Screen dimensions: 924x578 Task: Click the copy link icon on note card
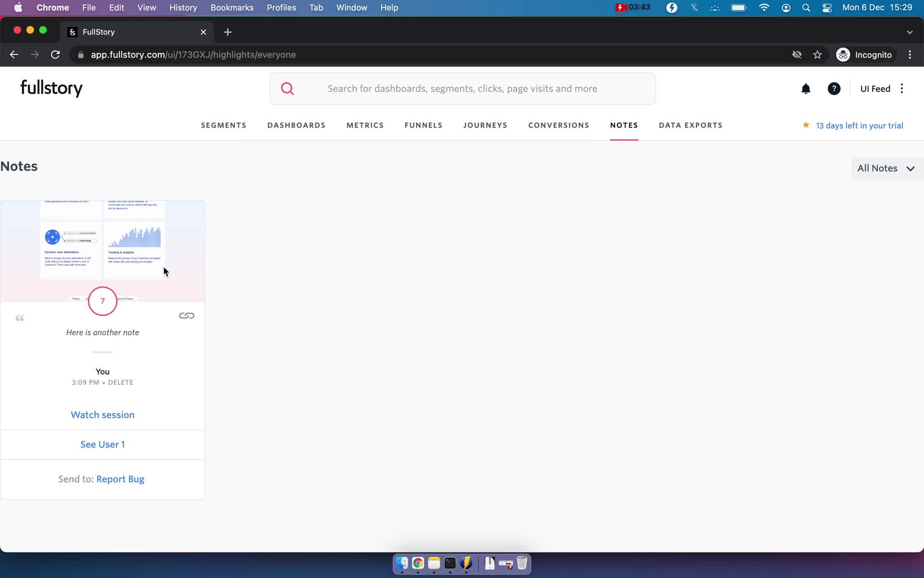click(x=186, y=315)
